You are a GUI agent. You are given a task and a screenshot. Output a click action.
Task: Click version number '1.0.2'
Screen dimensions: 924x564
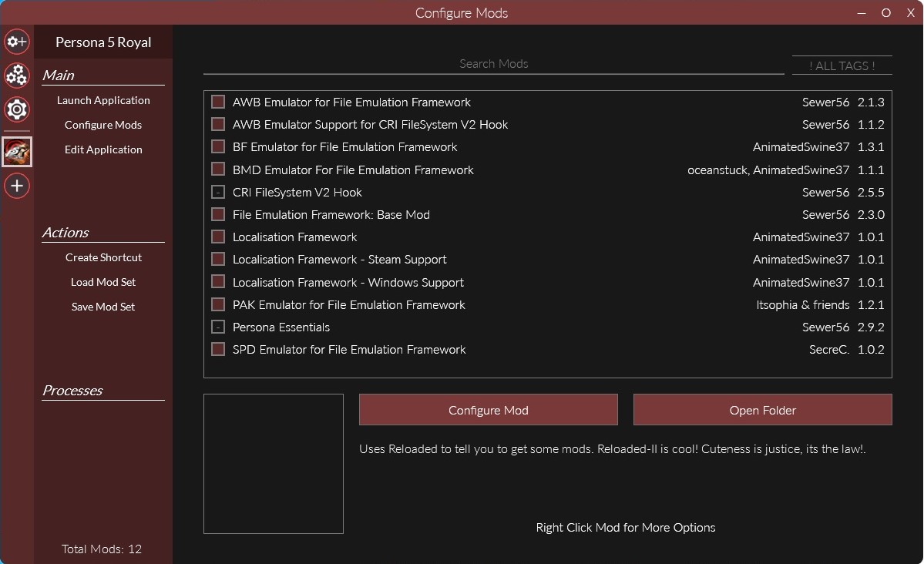pyautogui.click(x=871, y=350)
